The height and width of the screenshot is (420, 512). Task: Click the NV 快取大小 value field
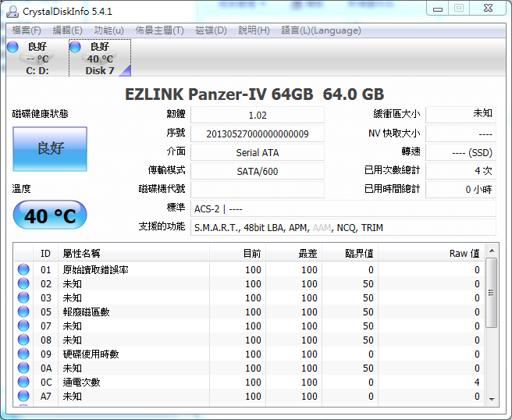(460, 134)
